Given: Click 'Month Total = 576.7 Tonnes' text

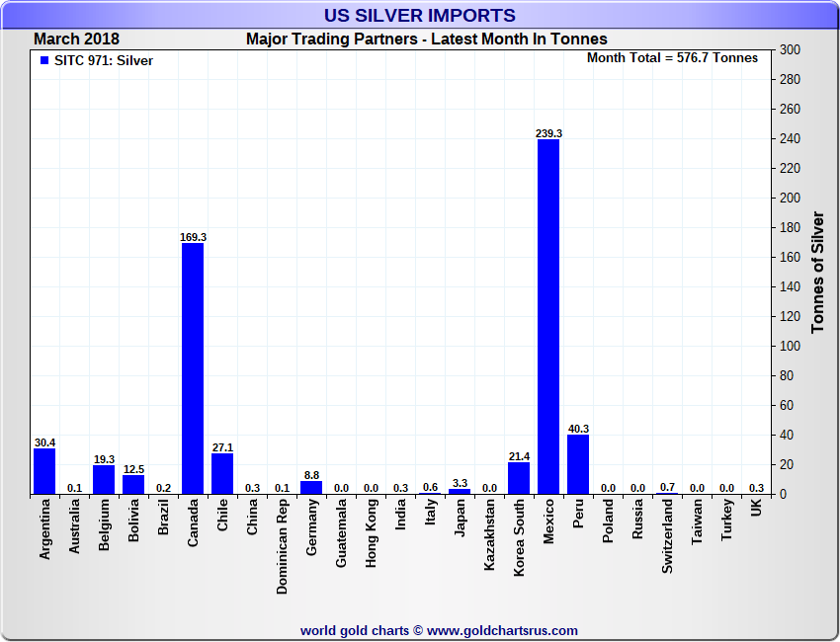Looking at the screenshot, I should click(x=672, y=58).
